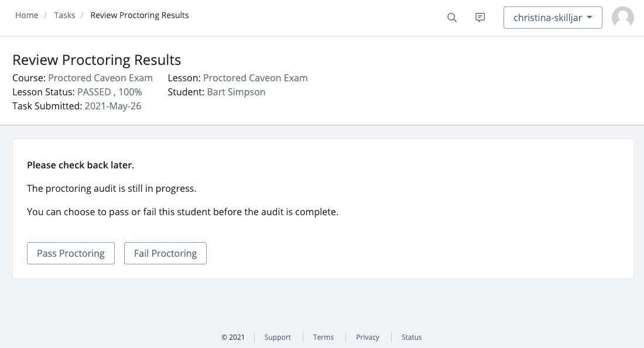Navigate to Tasks breadcrumb

click(x=64, y=15)
